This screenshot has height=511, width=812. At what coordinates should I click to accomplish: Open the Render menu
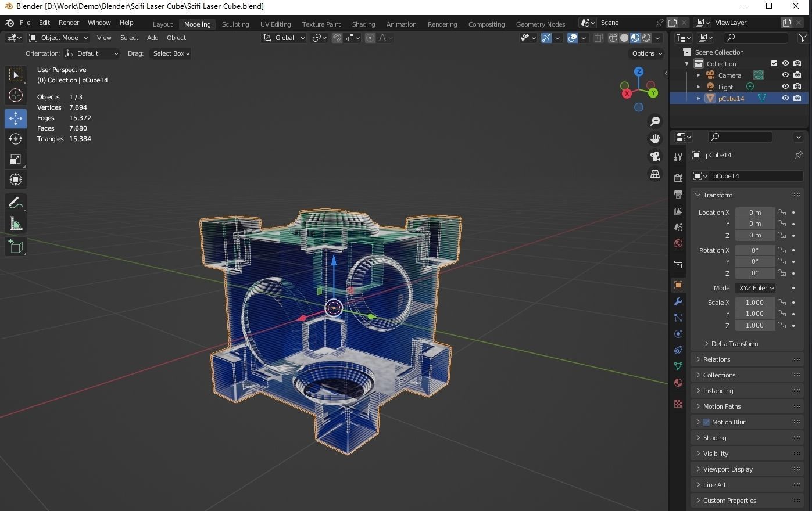pyautogui.click(x=69, y=23)
